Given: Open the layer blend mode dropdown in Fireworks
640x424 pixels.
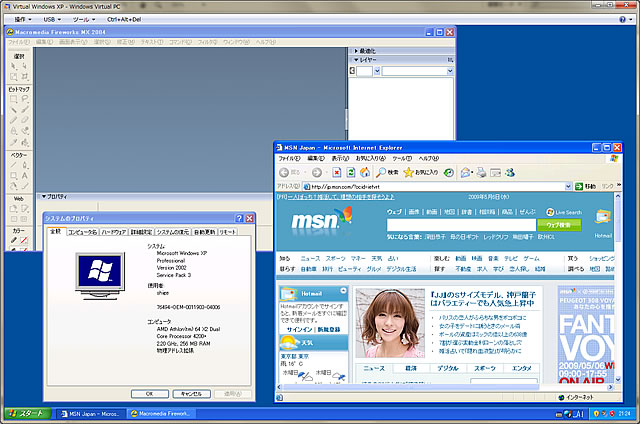Looking at the screenshot, I should (x=450, y=71).
